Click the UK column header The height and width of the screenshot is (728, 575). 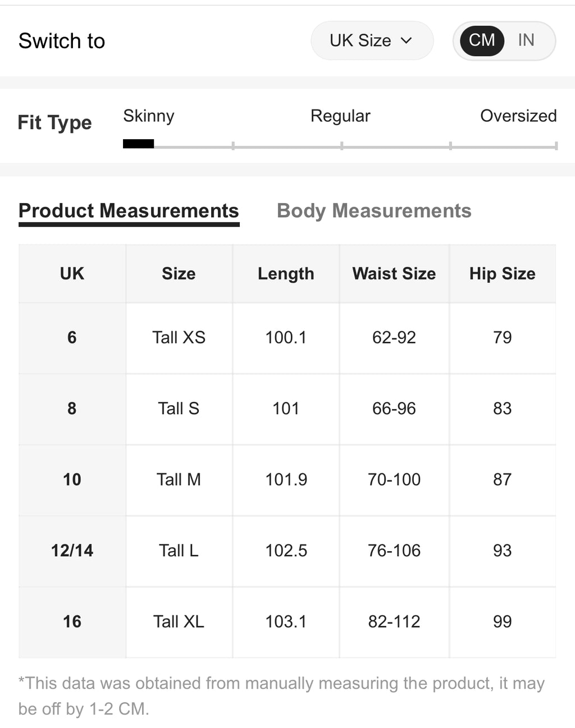tap(72, 273)
